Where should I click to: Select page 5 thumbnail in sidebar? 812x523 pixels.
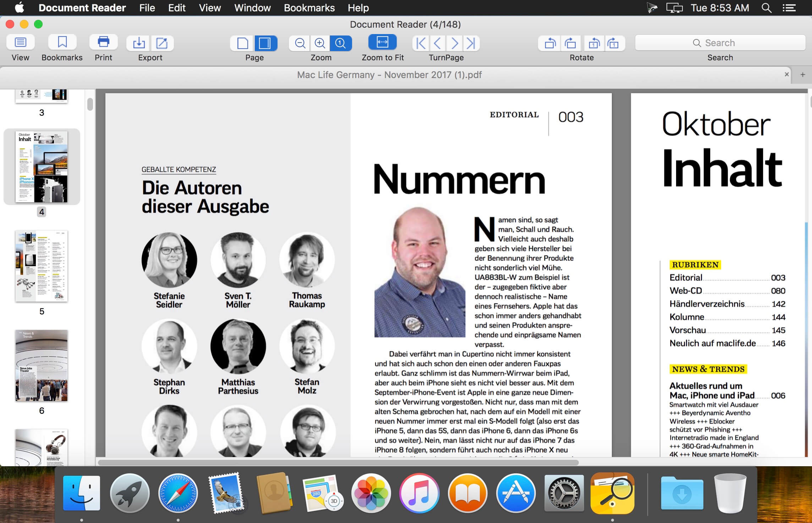click(42, 266)
